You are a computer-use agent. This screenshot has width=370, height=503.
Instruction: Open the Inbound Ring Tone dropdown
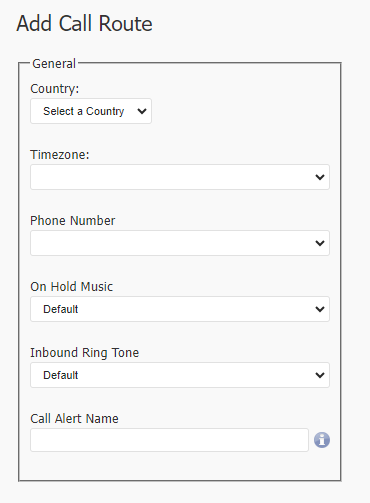[x=180, y=375]
